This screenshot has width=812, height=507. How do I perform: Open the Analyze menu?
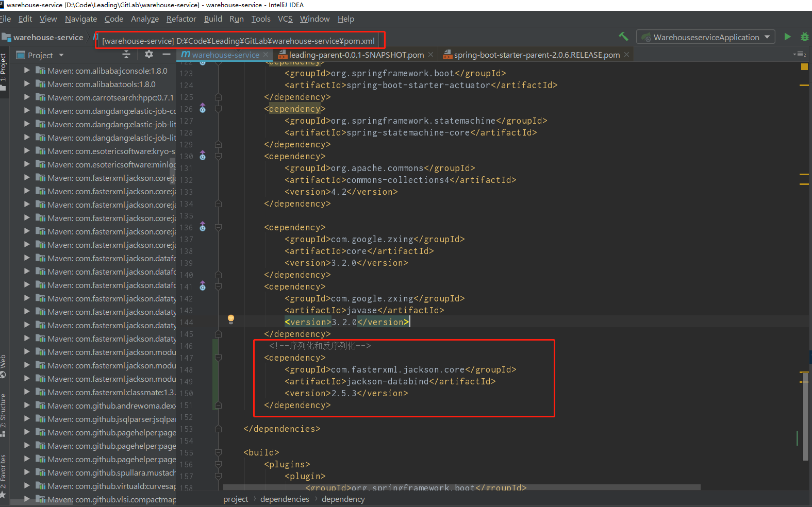click(145, 19)
